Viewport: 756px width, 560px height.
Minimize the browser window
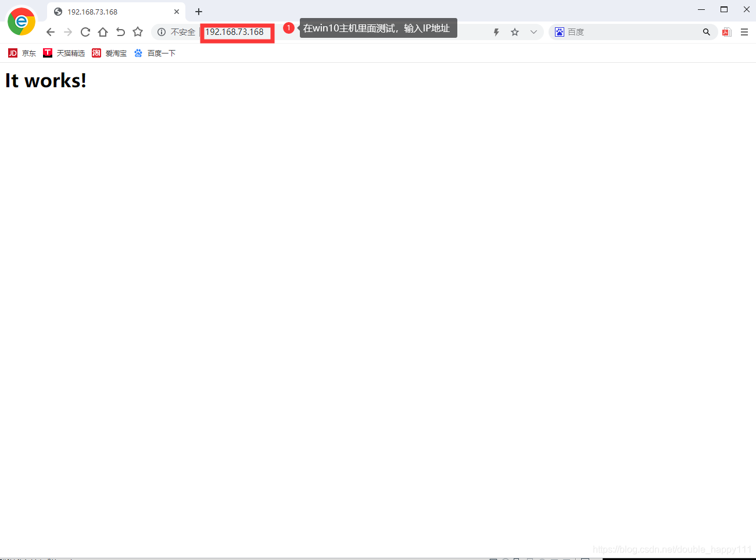[x=701, y=9]
